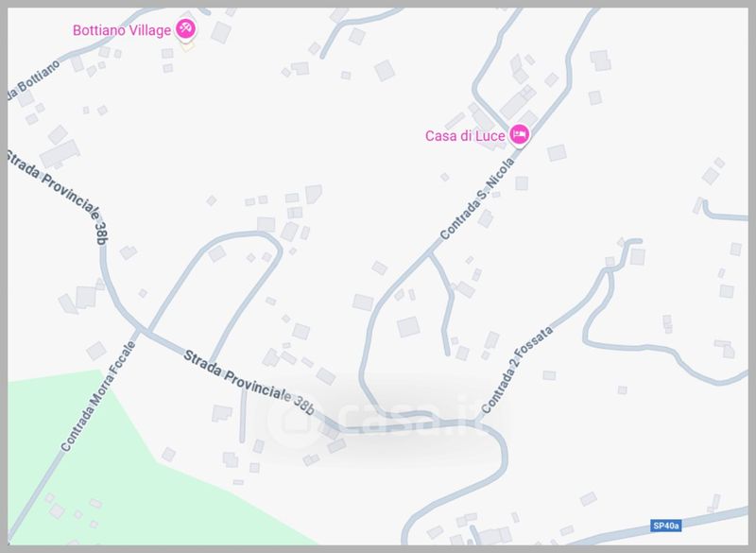
Task: Click the large building left of Strada Provinciale 38b
Action: [x=60, y=154]
